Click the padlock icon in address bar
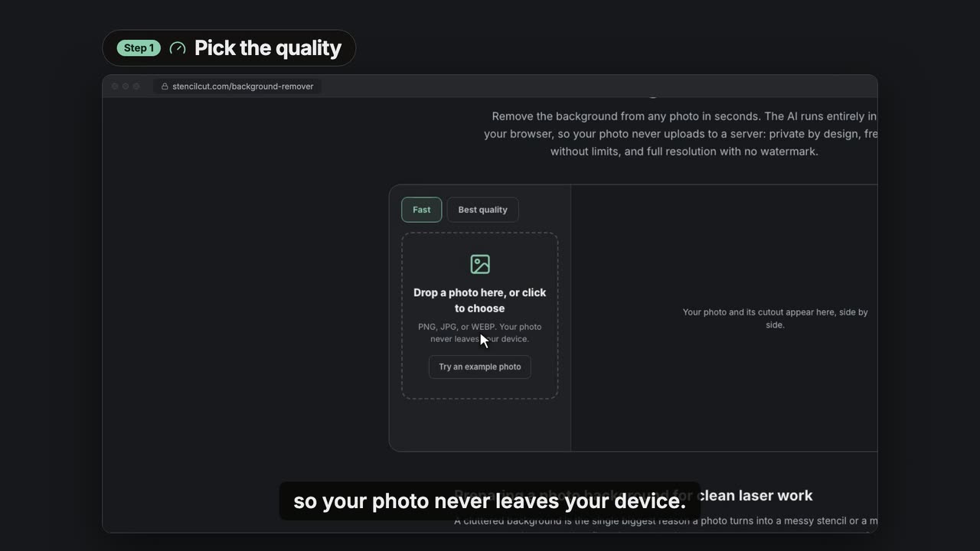Image resolution: width=980 pixels, height=551 pixels. [x=165, y=86]
